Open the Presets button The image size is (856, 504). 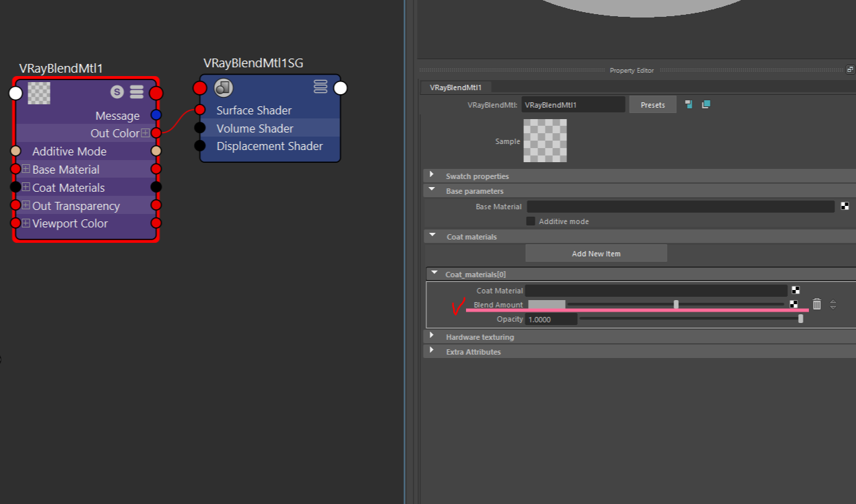(x=653, y=104)
